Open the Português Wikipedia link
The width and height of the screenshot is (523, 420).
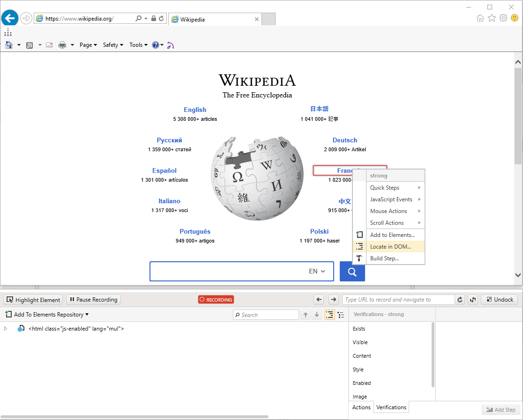click(195, 232)
